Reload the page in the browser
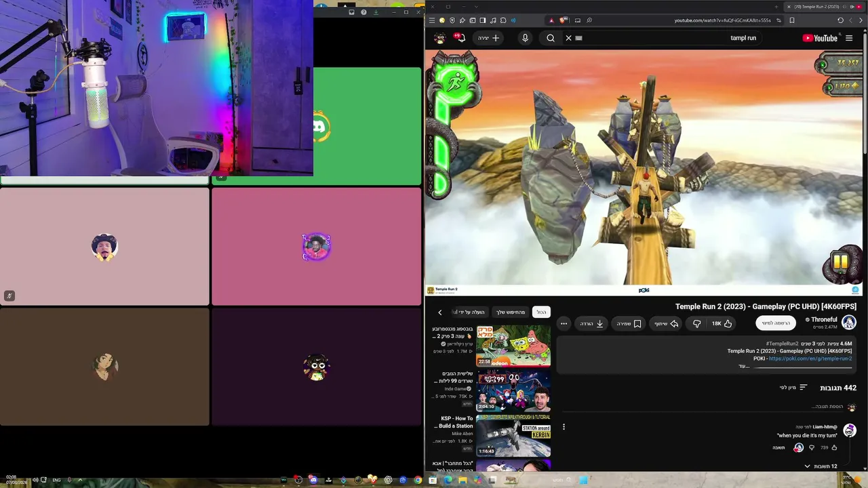The width and height of the screenshot is (868, 488). point(841,20)
